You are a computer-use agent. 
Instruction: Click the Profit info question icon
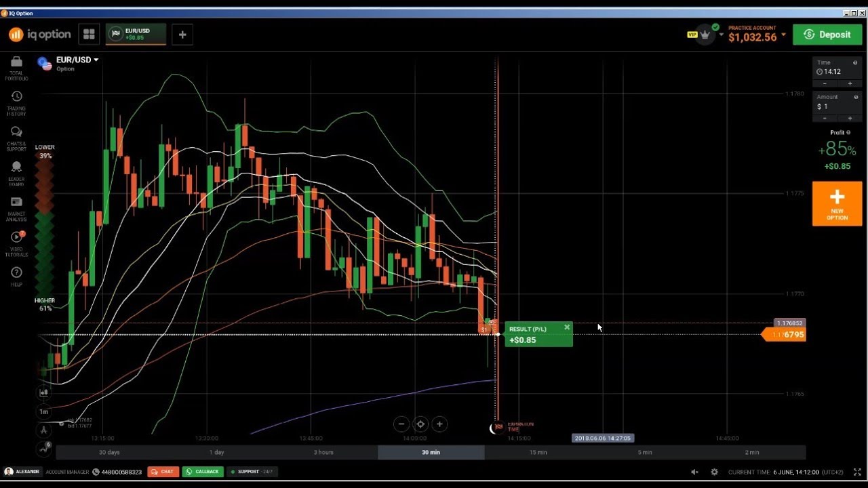point(848,133)
